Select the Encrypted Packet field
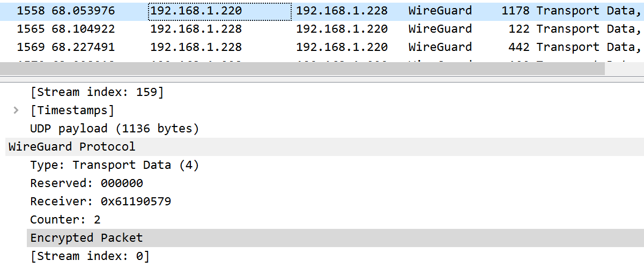Viewport: 644px width, 268px height. click(x=86, y=238)
